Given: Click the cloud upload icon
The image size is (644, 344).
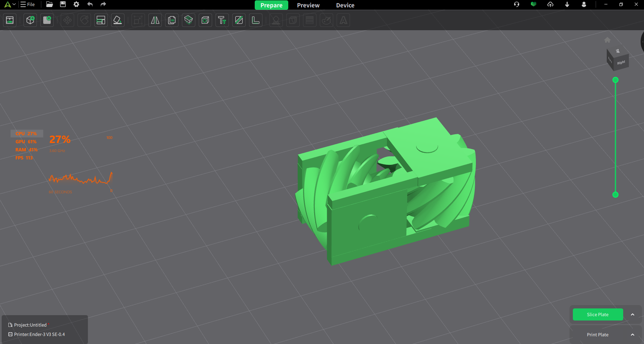Looking at the screenshot, I should click(x=550, y=4).
